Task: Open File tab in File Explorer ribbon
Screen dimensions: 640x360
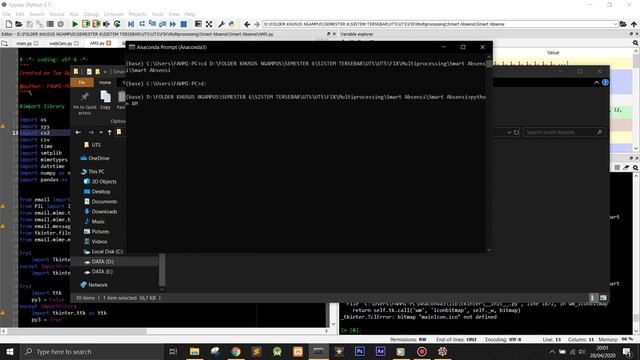Action: [x=82, y=82]
